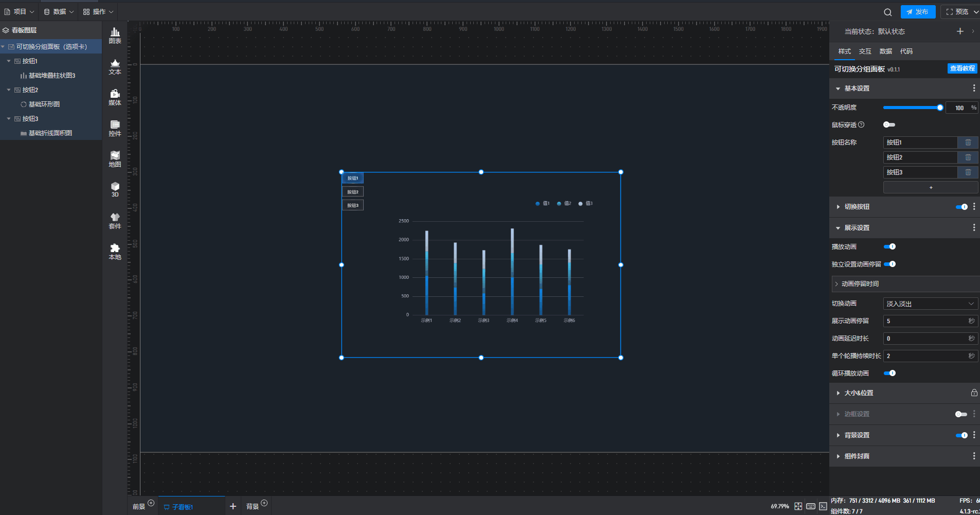Collapse the 按钮1 layer tree node
Image resolution: width=980 pixels, height=515 pixels.
(x=9, y=61)
